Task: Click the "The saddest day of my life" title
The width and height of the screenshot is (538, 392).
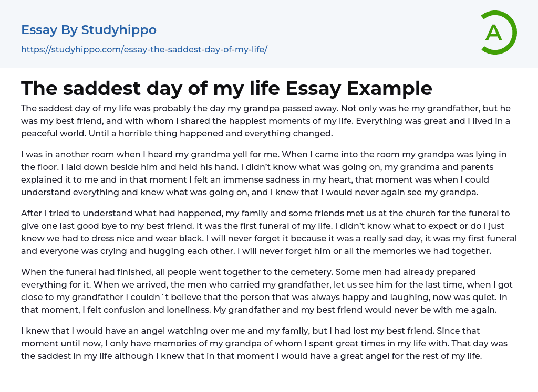Action: click(150, 88)
